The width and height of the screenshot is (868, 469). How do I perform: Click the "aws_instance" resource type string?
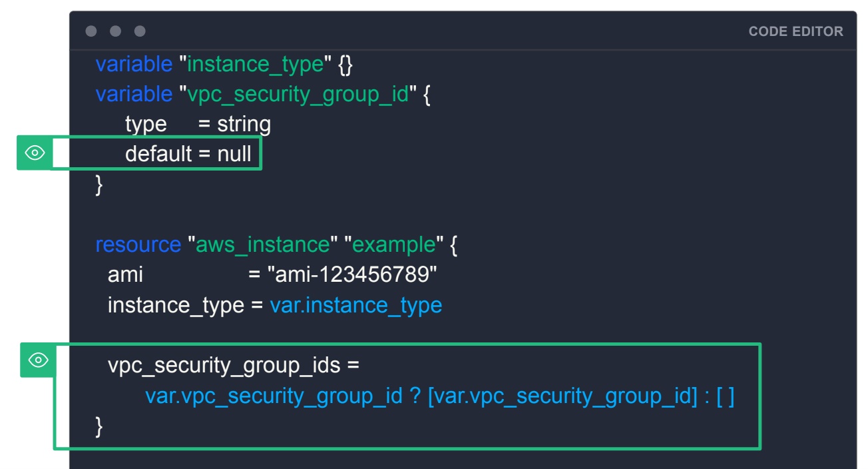[262, 244]
